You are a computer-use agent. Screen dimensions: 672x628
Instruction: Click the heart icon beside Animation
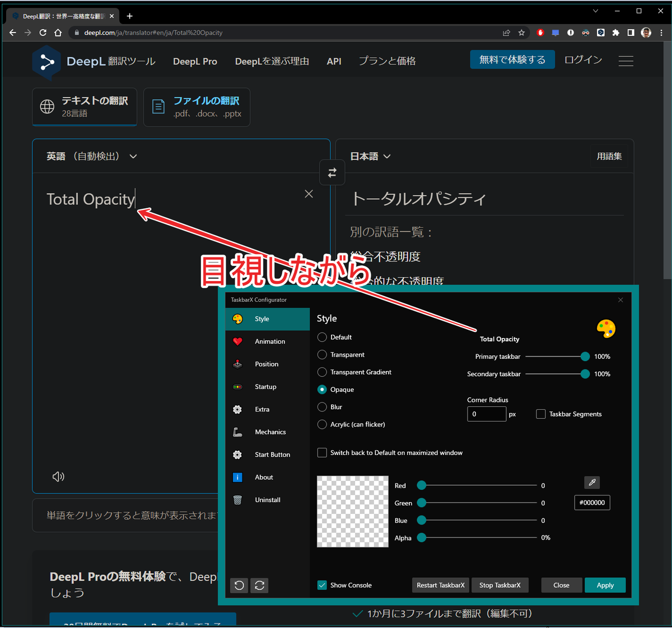click(x=237, y=341)
